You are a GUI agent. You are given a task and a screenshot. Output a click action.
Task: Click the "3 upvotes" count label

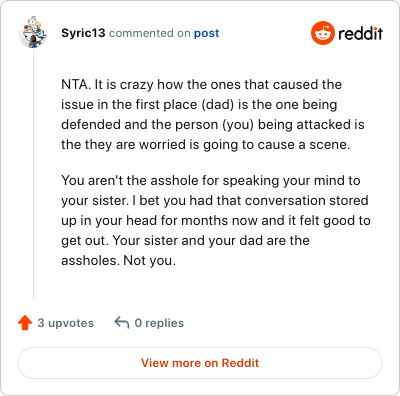(66, 323)
